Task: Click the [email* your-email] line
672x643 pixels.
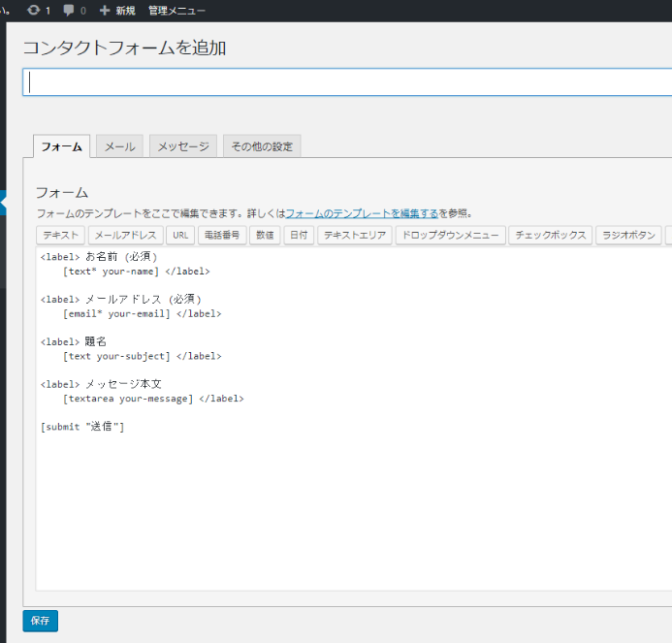Action: [142, 314]
